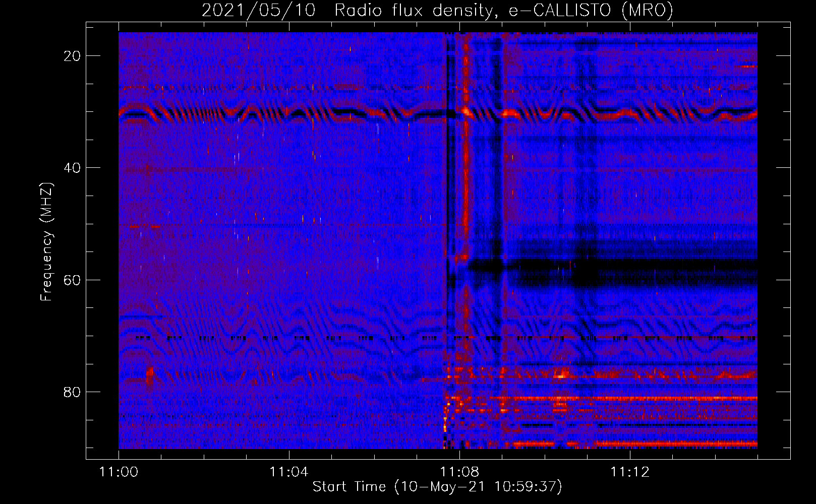Click the '80' frequency tick label

(x=72, y=392)
